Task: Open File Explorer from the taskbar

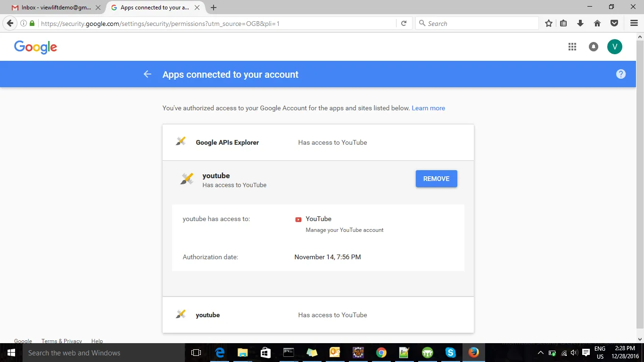Action: tap(243, 353)
